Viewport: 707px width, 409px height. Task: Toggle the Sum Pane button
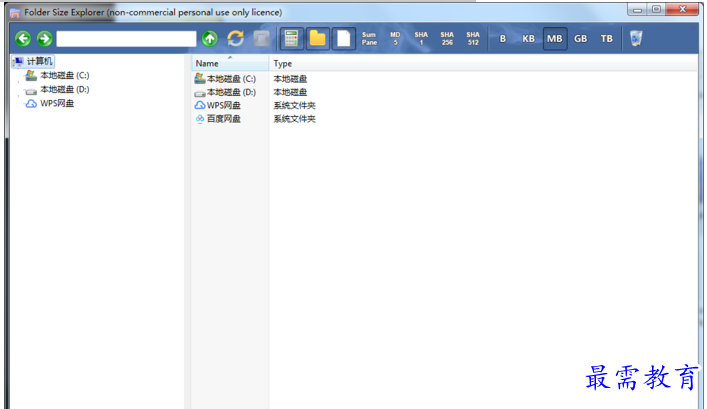[369, 39]
